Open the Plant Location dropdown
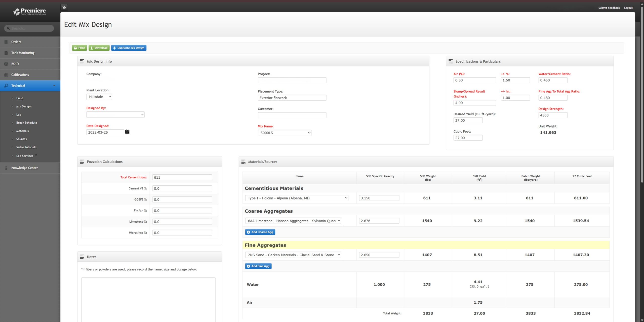644x322 pixels. tap(99, 97)
